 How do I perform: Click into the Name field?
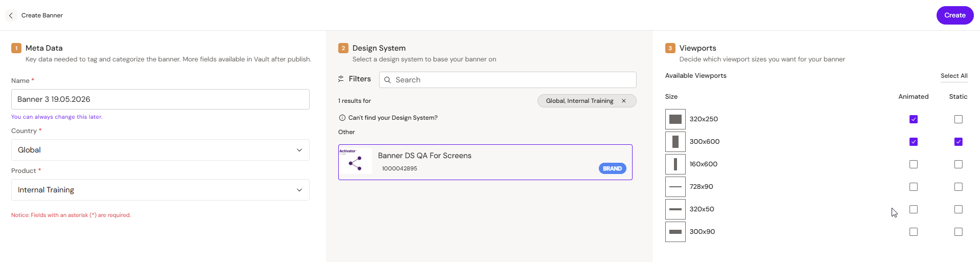click(x=160, y=99)
